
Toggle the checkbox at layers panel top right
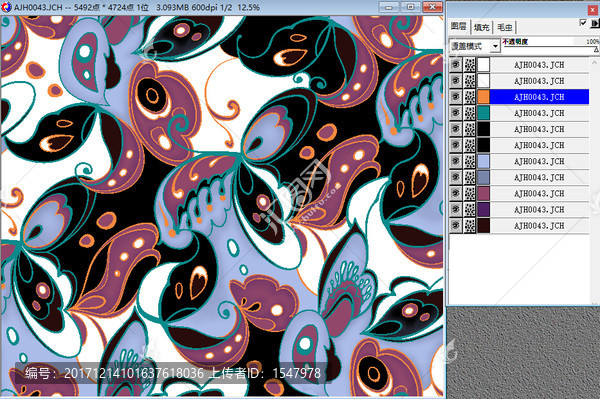pos(583,23)
